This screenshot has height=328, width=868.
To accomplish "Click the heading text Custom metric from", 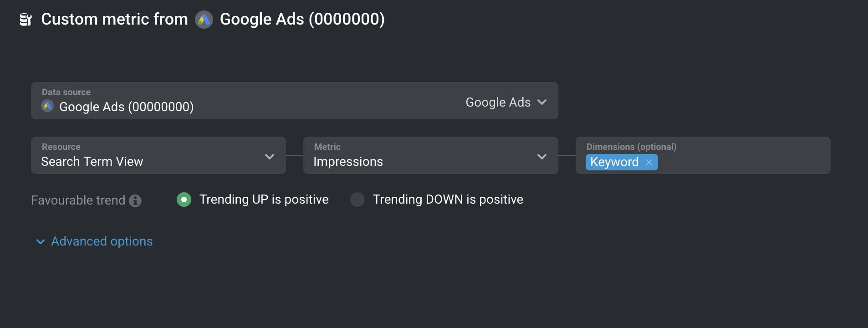I will coord(114,20).
